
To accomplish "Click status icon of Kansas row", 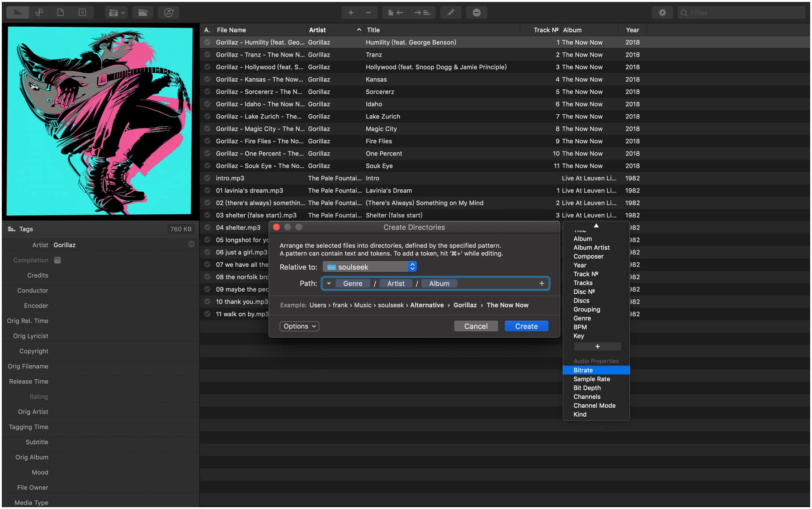I will (207, 79).
